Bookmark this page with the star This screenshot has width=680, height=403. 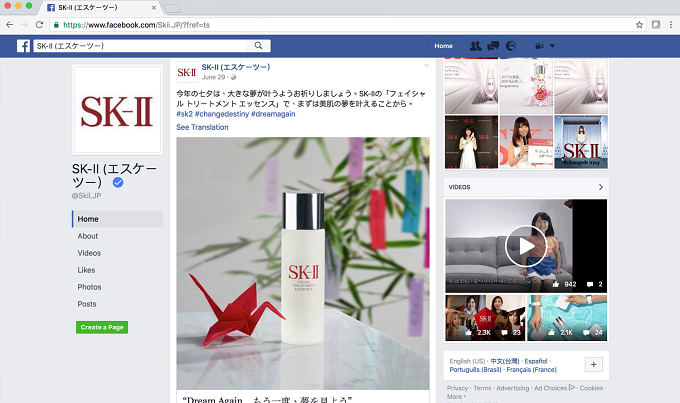[639, 25]
